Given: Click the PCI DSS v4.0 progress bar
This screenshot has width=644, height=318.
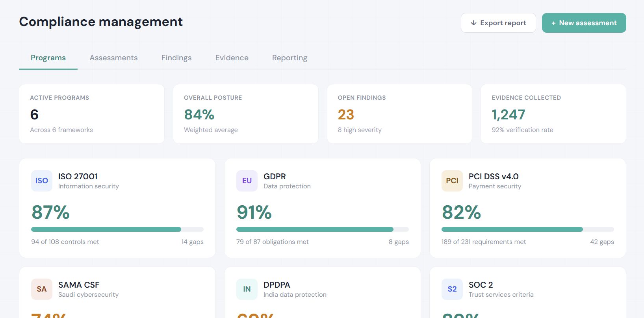Looking at the screenshot, I should [x=528, y=229].
